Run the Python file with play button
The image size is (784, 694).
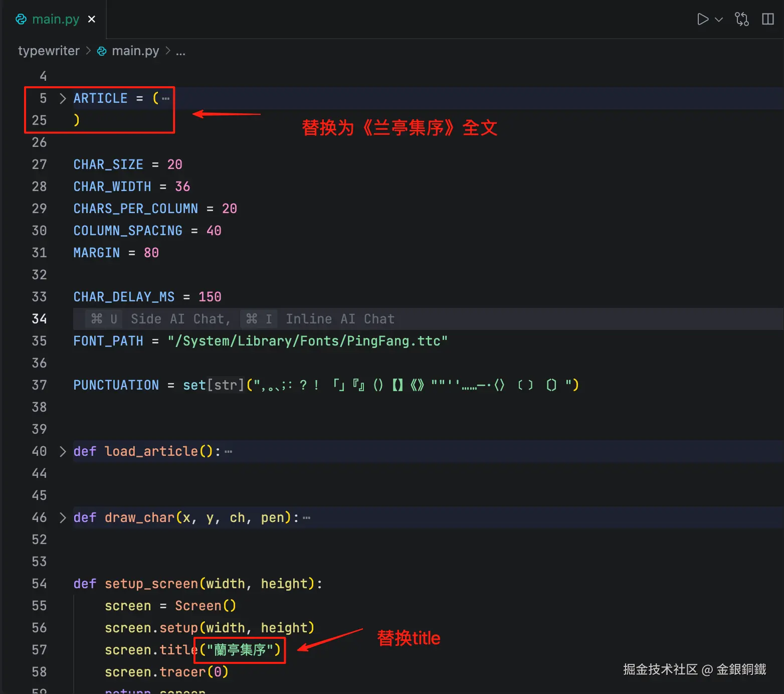703,19
